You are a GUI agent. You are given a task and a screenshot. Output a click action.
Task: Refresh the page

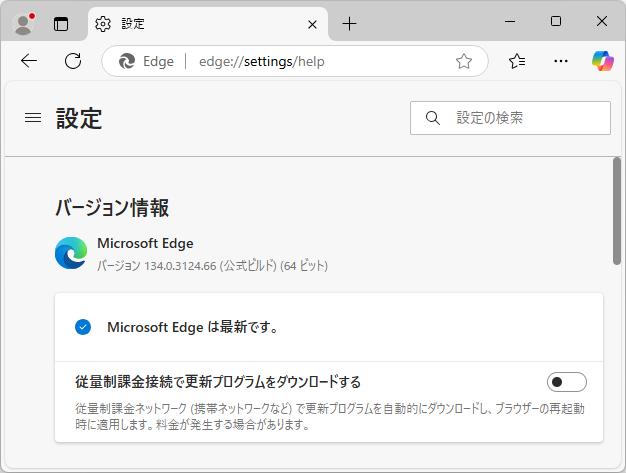coord(73,61)
